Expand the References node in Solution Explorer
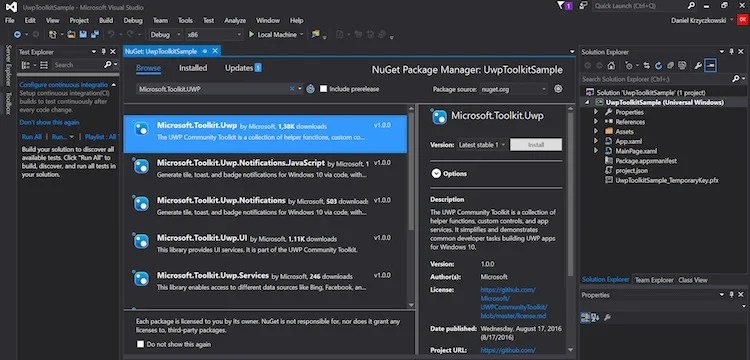The image size is (750, 360). pyautogui.click(x=596, y=121)
